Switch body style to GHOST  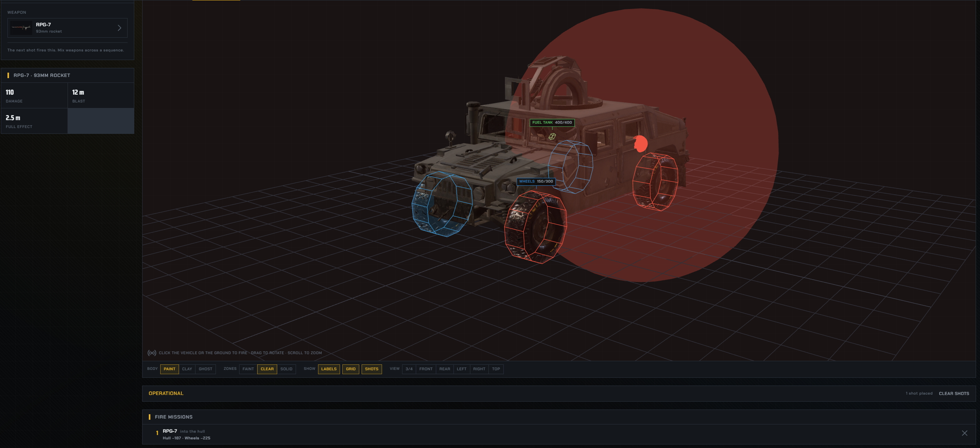coord(205,369)
